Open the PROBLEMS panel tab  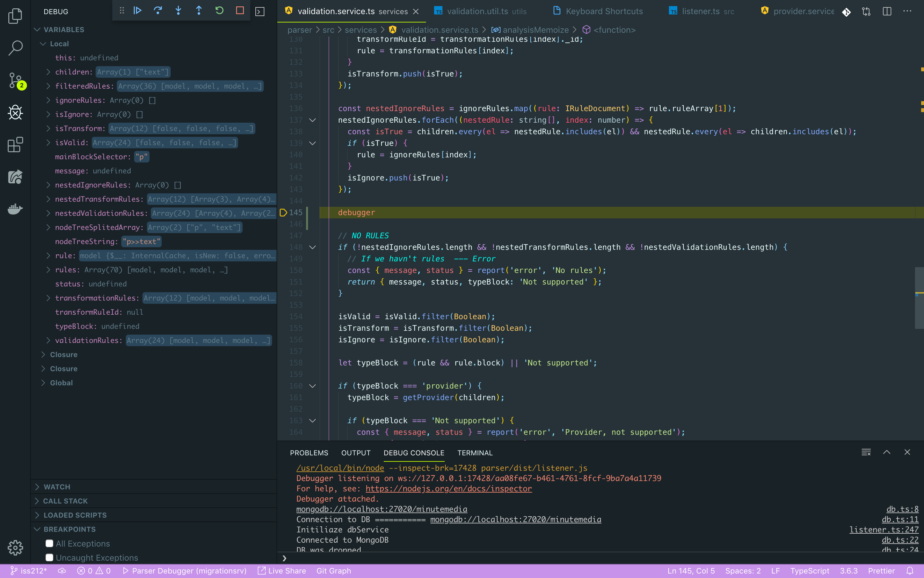tap(309, 453)
